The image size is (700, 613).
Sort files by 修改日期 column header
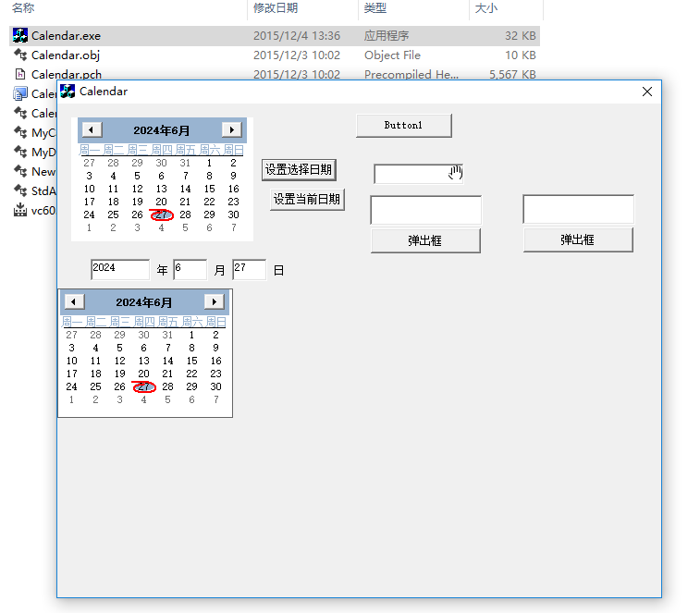tap(275, 8)
